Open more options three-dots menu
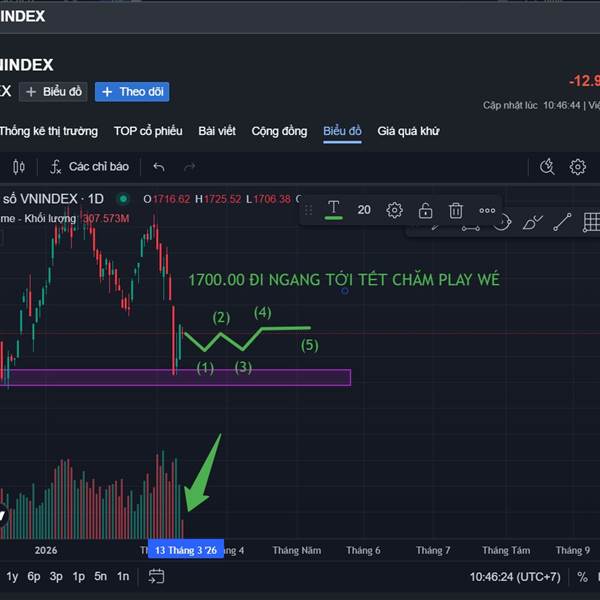Viewport: 600px width, 600px height. click(x=487, y=210)
